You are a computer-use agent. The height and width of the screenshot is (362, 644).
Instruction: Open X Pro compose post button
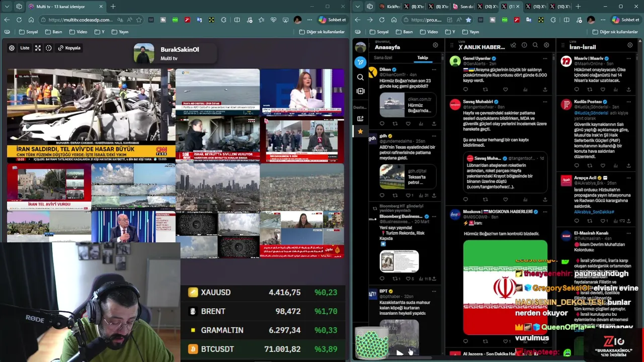click(x=360, y=62)
